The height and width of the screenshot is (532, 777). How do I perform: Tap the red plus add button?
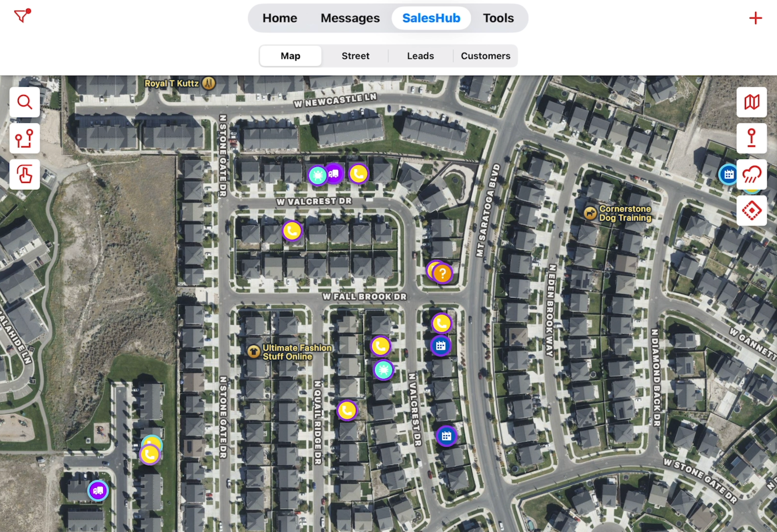(755, 18)
